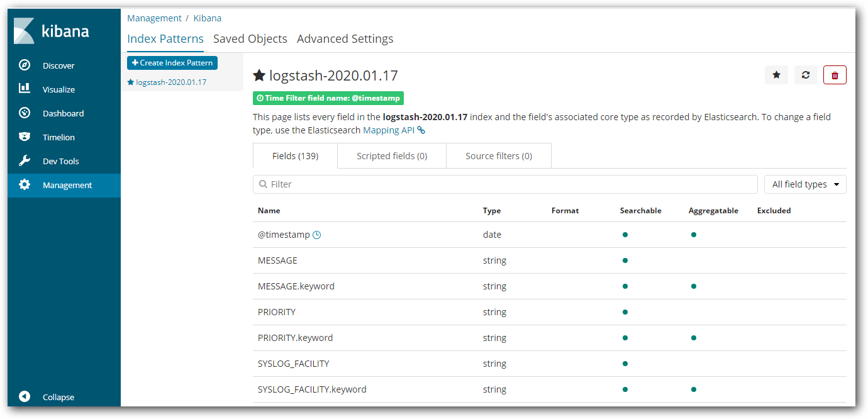This screenshot has width=868, height=419.
Task: Click the date type of @timestamp
Action: [x=492, y=235]
